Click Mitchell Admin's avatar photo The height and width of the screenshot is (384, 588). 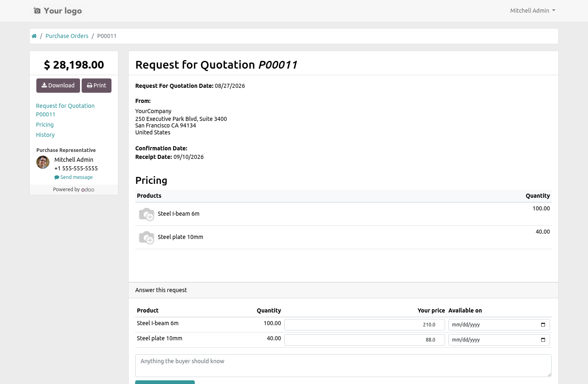point(43,162)
